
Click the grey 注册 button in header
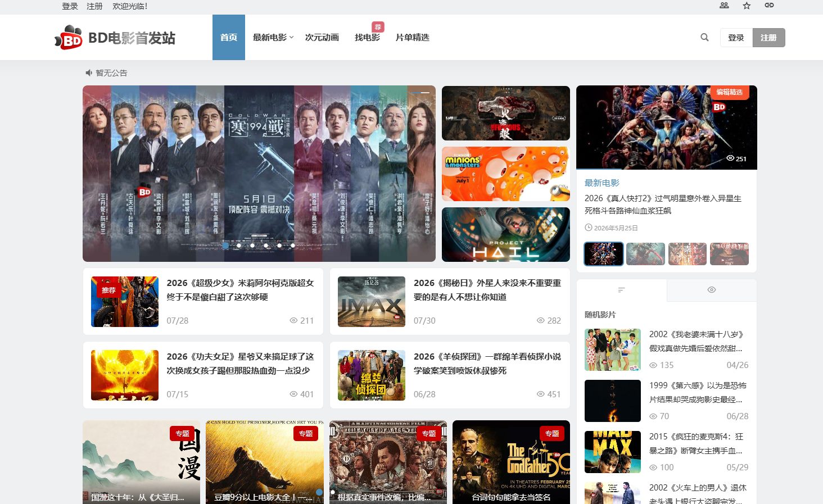coord(768,38)
